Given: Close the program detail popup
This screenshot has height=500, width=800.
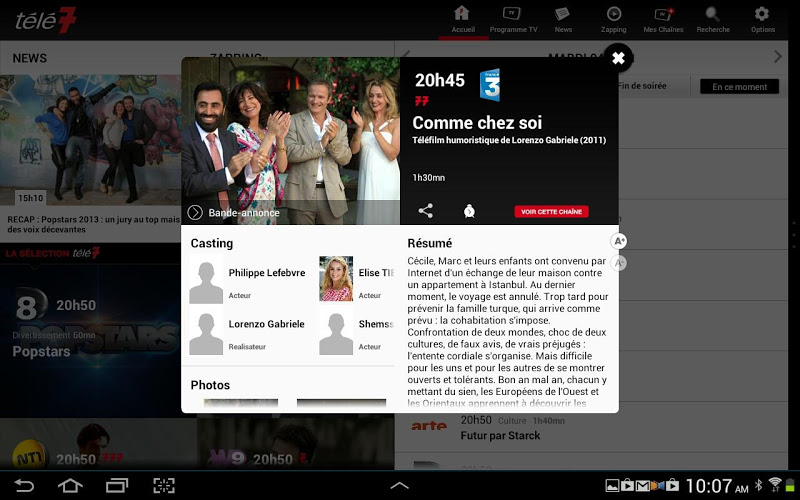Looking at the screenshot, I should click(618, 58).
